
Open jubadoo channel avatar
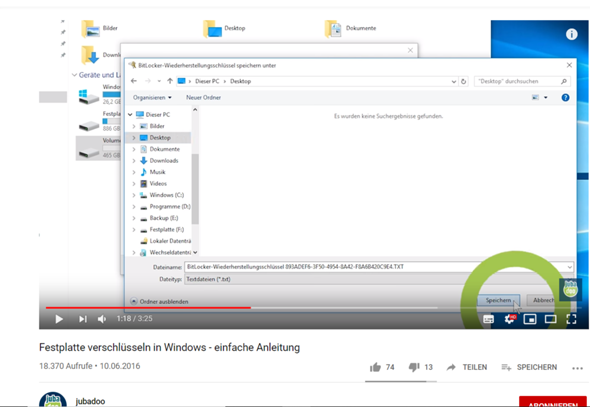pos(53,399)
